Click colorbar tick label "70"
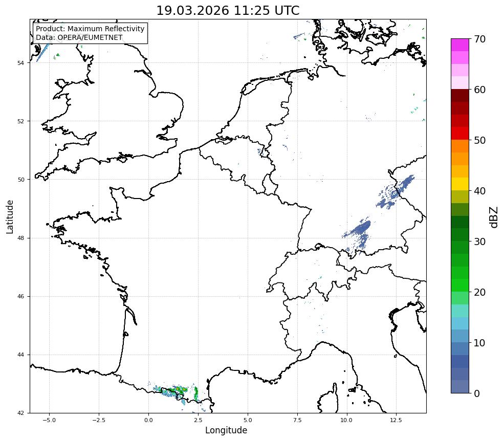 479,39
